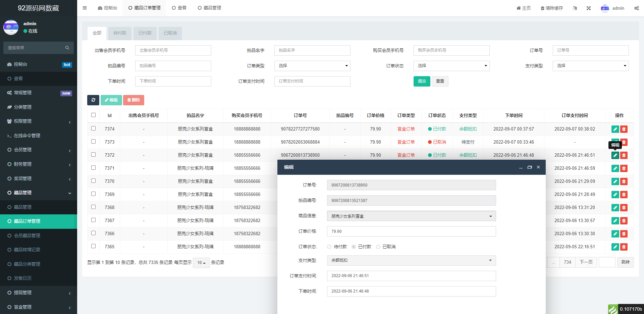Click red delete icon for order 7365
This screenshot has width=644, height=314.
point(624,247)
